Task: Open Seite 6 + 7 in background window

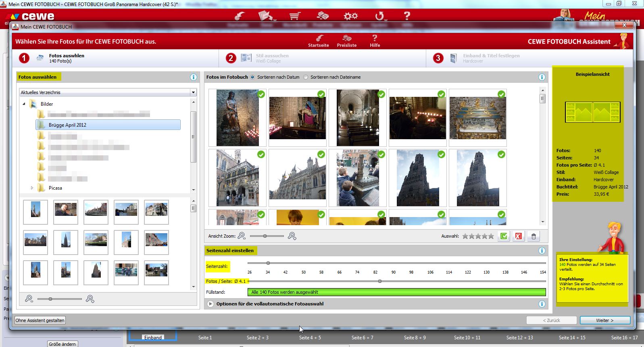Action: click(x=362, y=337)
